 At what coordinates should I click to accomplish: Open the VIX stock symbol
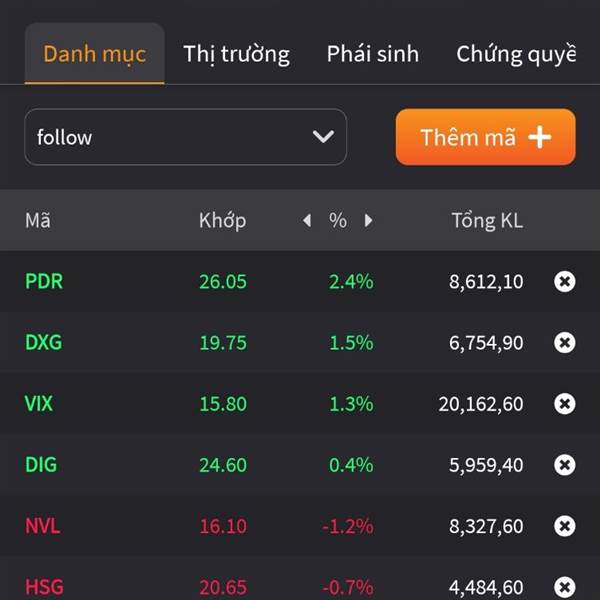point(39,404)
